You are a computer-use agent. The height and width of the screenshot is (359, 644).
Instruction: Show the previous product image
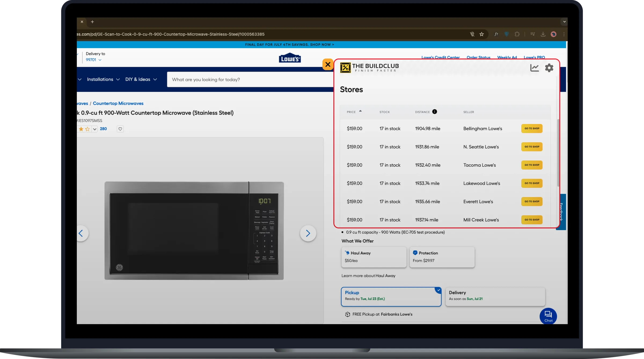tap(81, 233)
